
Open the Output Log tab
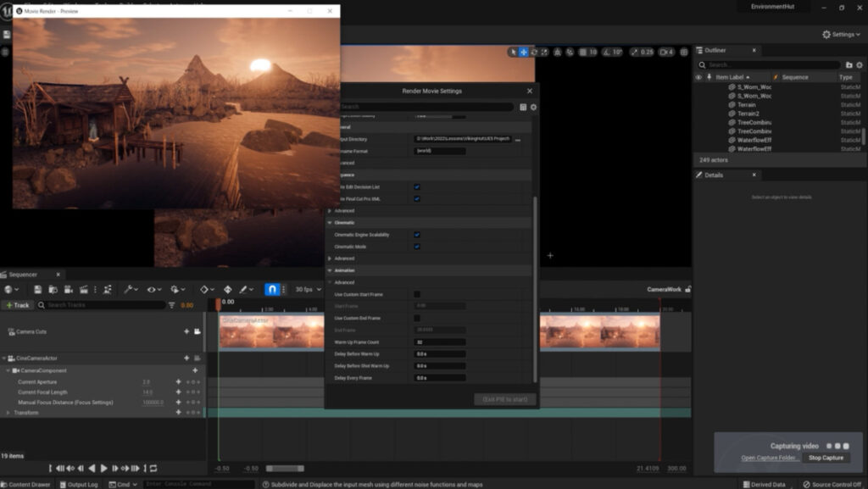(x=79, y=484)
